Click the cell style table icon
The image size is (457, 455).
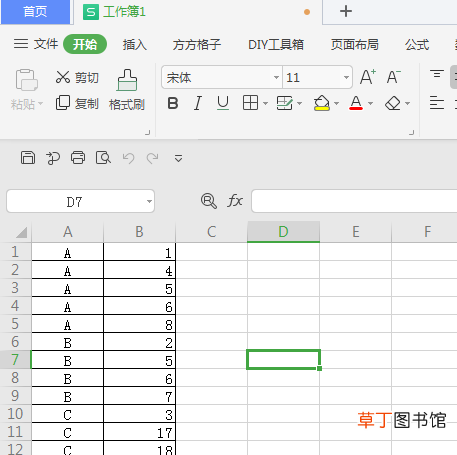click(x=284, y=103)
